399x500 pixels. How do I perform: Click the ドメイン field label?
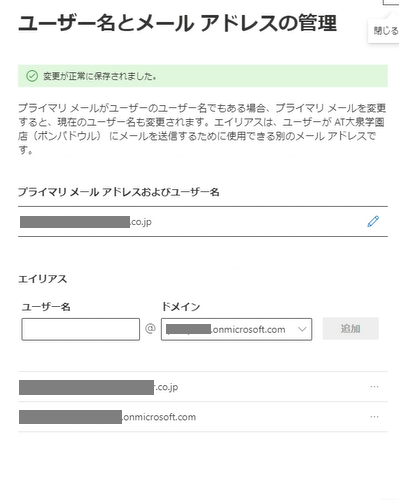pos(181,306)
